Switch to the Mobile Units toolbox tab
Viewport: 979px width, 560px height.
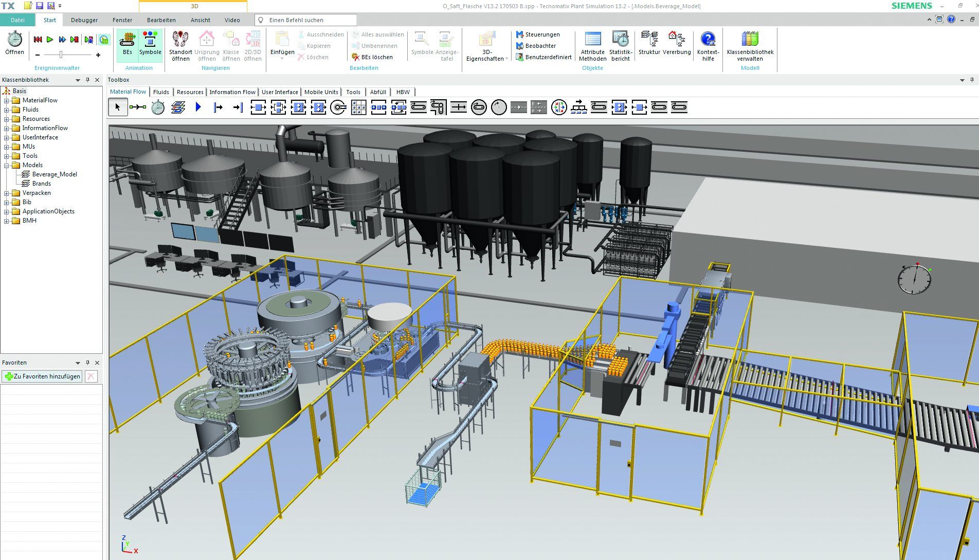point(321,92)
